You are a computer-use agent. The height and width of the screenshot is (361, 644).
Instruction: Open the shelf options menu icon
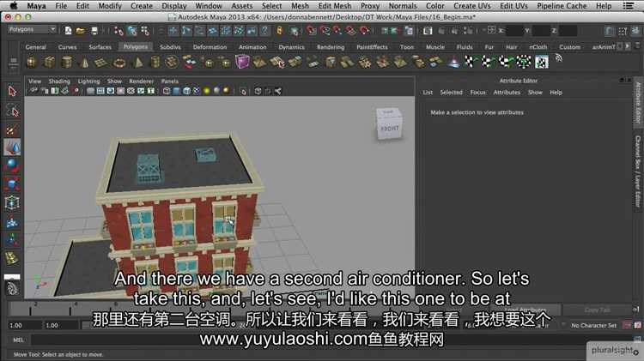point(13,66)
